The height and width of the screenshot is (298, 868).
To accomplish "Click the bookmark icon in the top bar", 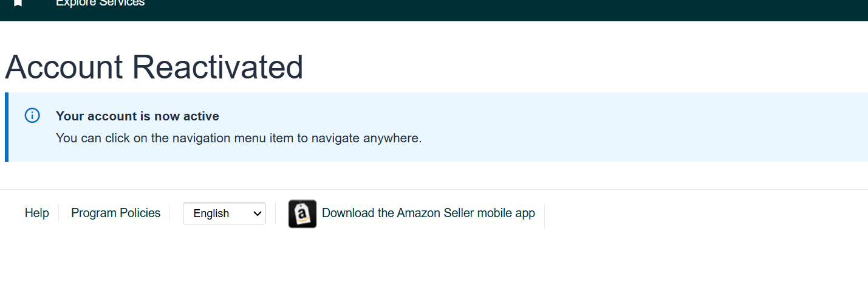I will click(18, 3).
